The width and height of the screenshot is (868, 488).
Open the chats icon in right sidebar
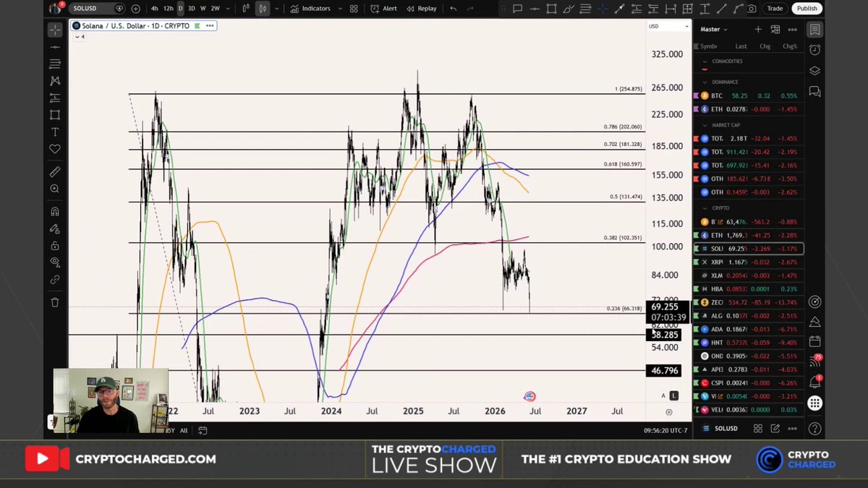click(815, 92)
